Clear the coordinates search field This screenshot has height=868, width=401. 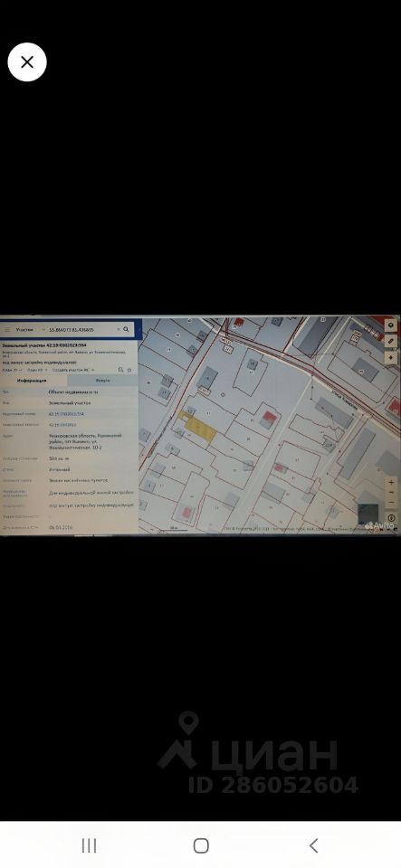tap(118, 329)
